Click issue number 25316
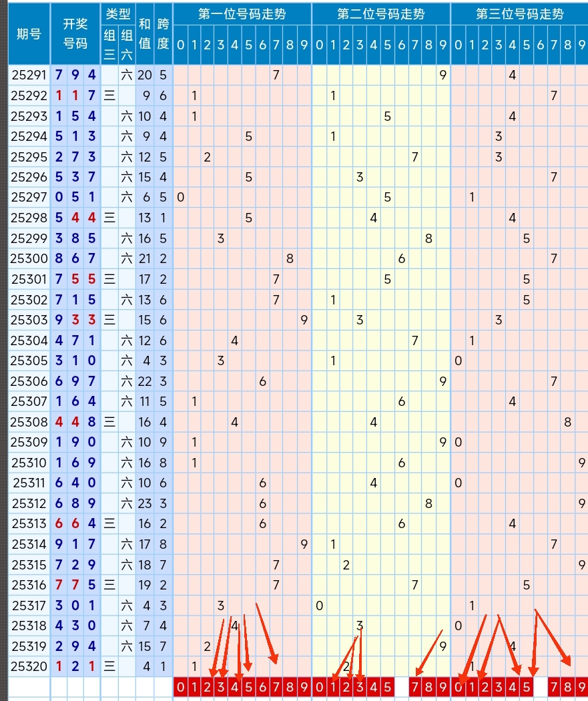Viewport: 588px width, 701px height. [29, 585]
